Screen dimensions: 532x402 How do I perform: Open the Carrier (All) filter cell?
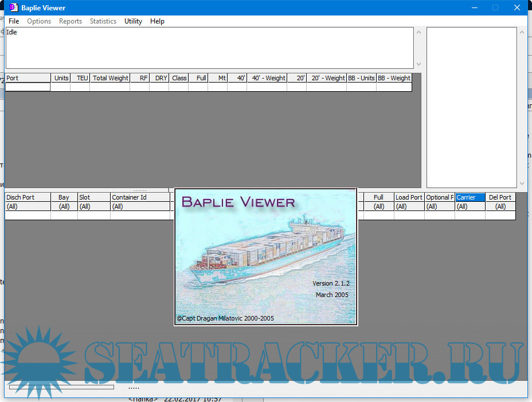click(470, 206)
